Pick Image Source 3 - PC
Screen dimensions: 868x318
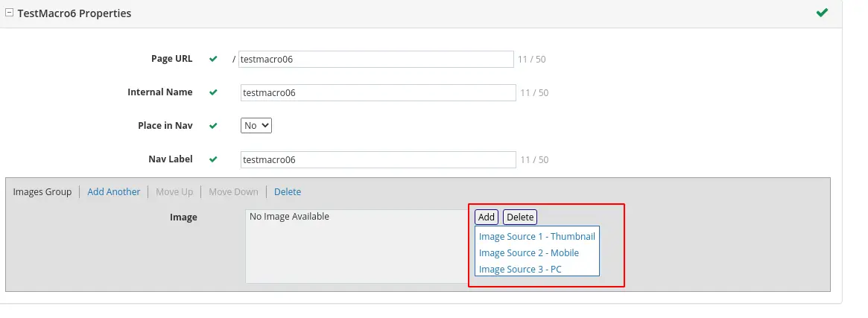pyautogui.click(x=520, y=269)
